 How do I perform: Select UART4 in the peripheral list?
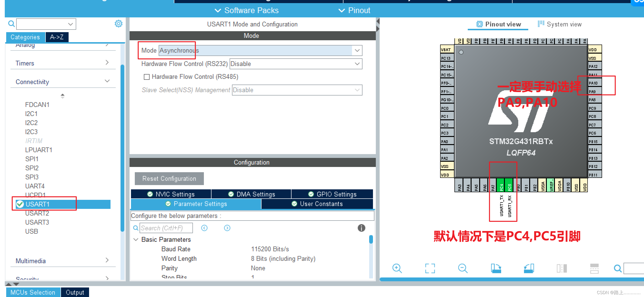[x=35, y=186]
